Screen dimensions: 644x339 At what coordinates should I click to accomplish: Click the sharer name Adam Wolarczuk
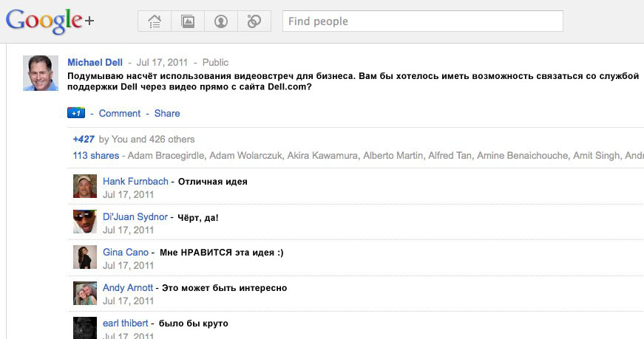246,156
